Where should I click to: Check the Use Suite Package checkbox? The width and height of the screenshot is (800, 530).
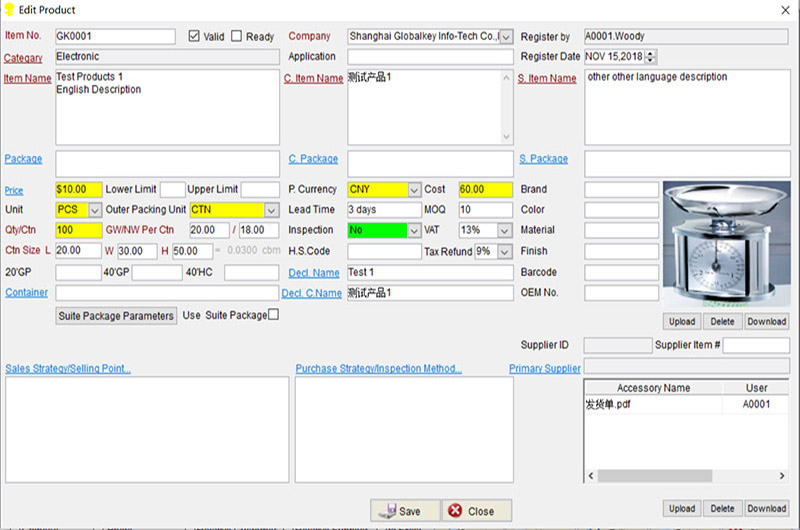click(273, 315)
